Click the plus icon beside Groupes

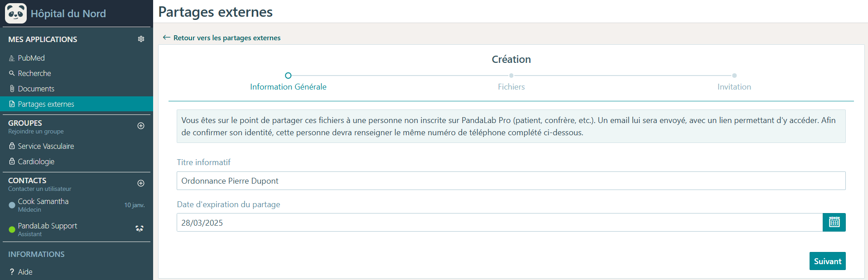(141, 126)
